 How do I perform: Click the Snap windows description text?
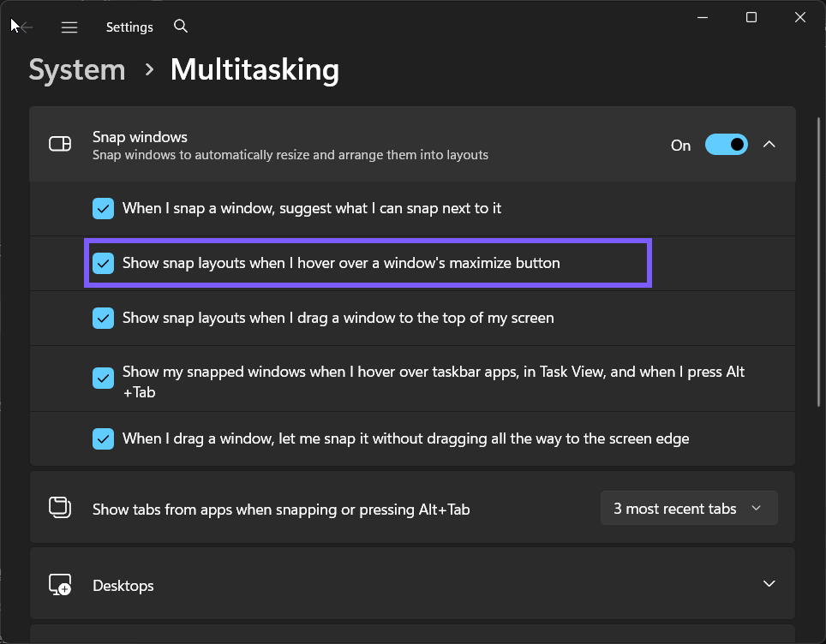pos(290,155)
